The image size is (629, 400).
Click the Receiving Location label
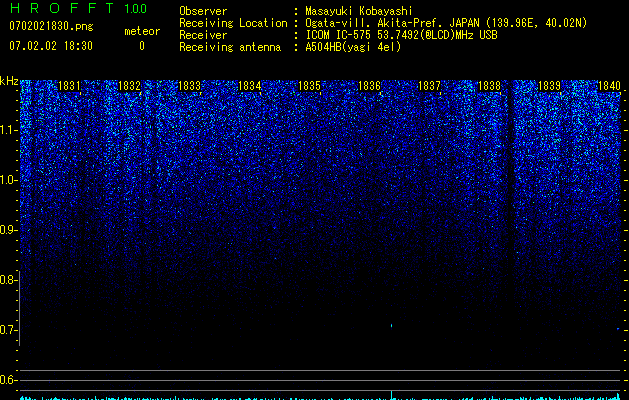pyautogui.click(x=233, y=23)
